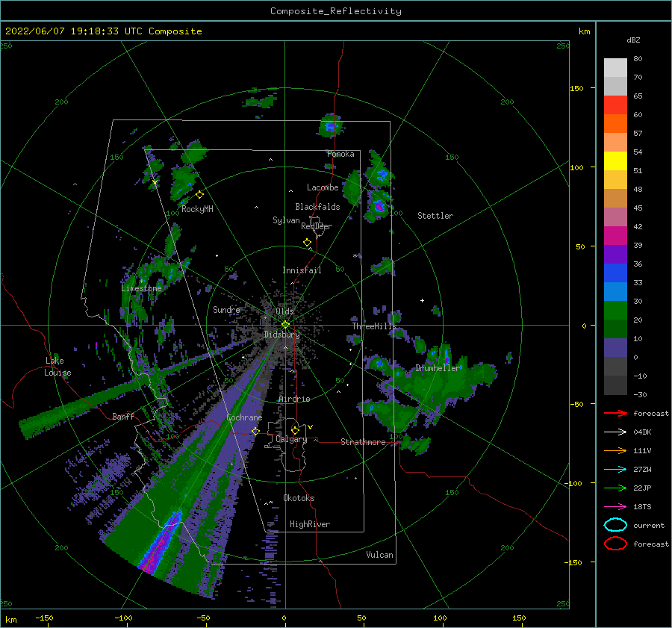Image resolution: width=672 pixels, height=628 pixels.
Task: Click the Ponoka city label
Action: pos(340,154)
